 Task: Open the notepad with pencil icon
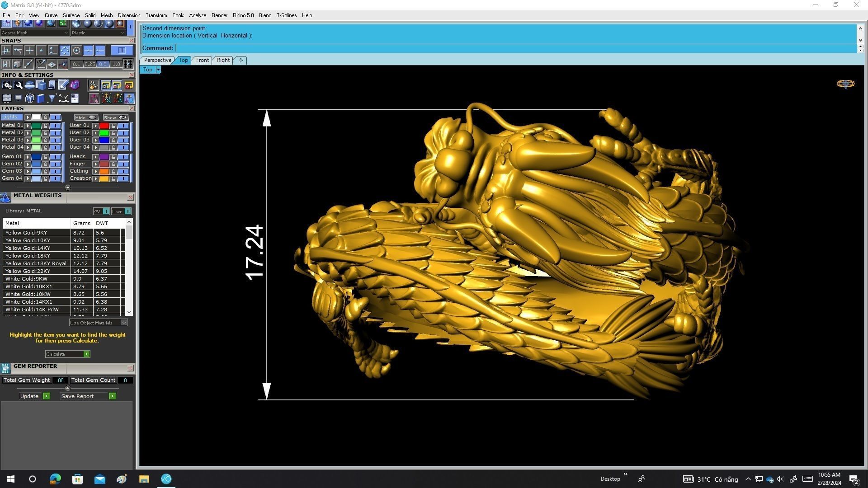point(63,85)
